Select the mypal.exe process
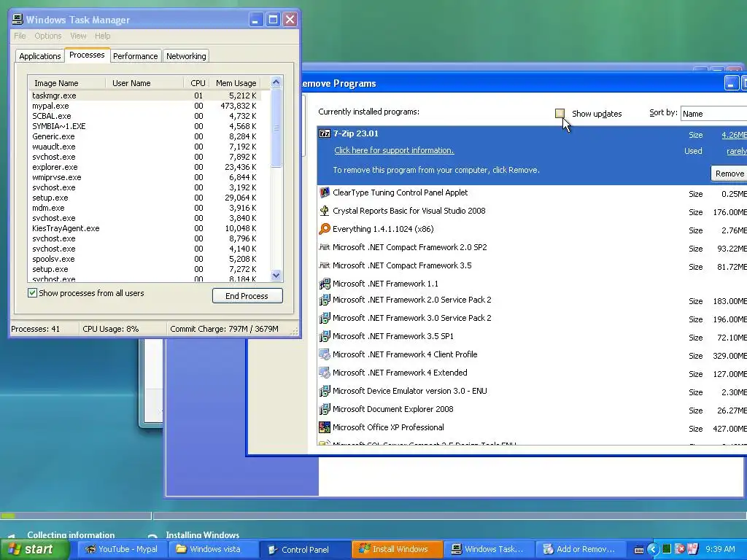Image resolution: width=747 pixels, height=560 pixels. pyautogui.click(x=145, y=106)
